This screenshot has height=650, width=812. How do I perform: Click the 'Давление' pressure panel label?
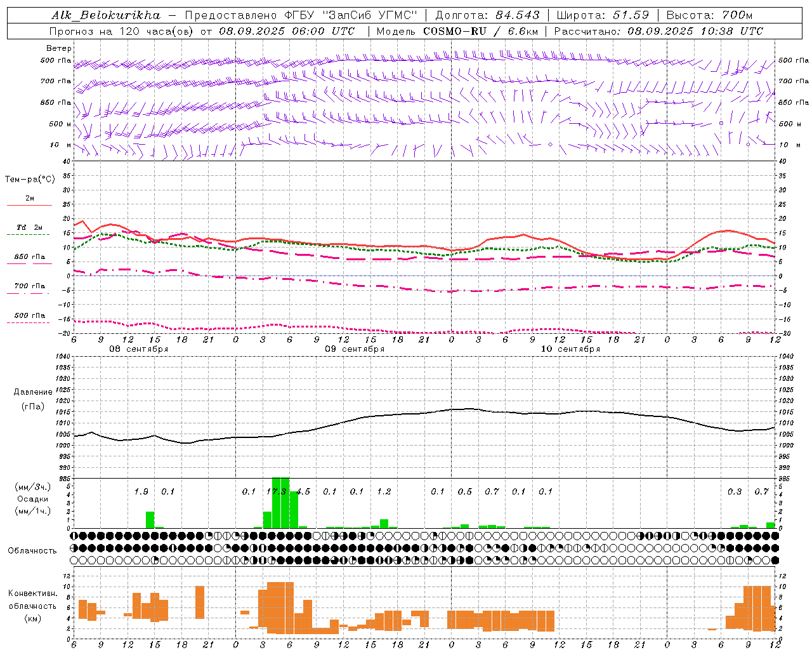(x=33, y=392)
